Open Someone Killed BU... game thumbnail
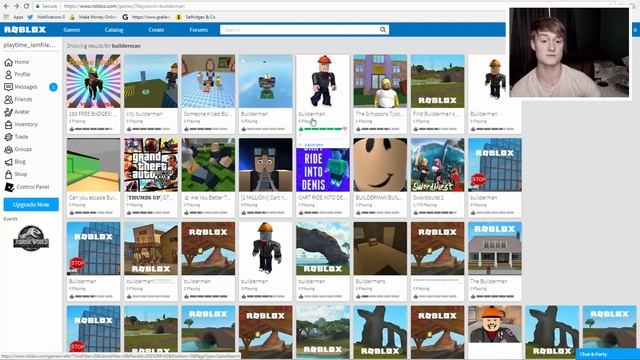This screenshot has height=360, width=640. click(208, 81)
